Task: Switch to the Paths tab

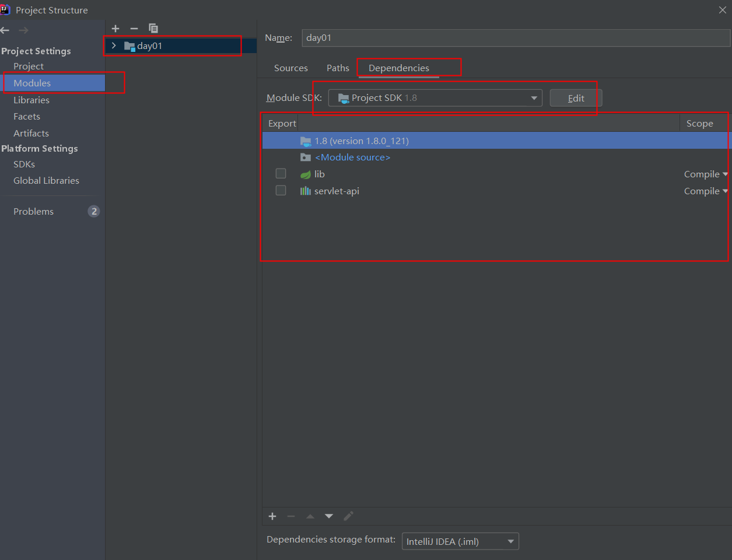Action: [x=338, y=68]
